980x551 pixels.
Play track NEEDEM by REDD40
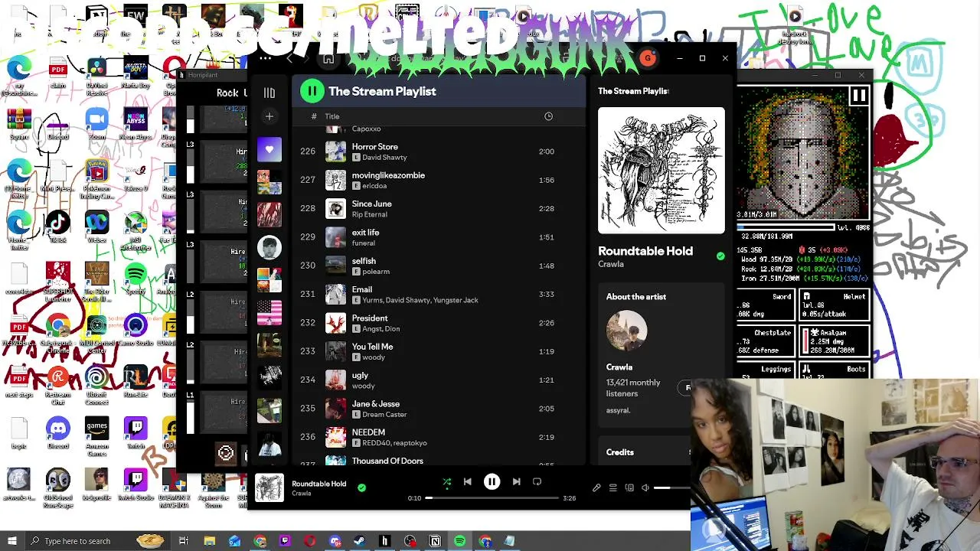click(438, 437)
